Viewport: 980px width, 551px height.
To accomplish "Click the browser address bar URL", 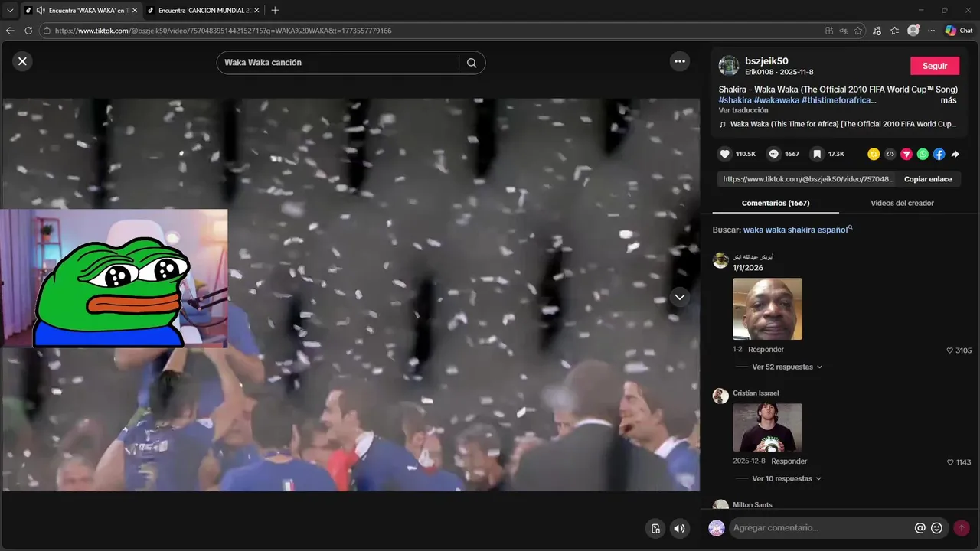I will point(223,31).
